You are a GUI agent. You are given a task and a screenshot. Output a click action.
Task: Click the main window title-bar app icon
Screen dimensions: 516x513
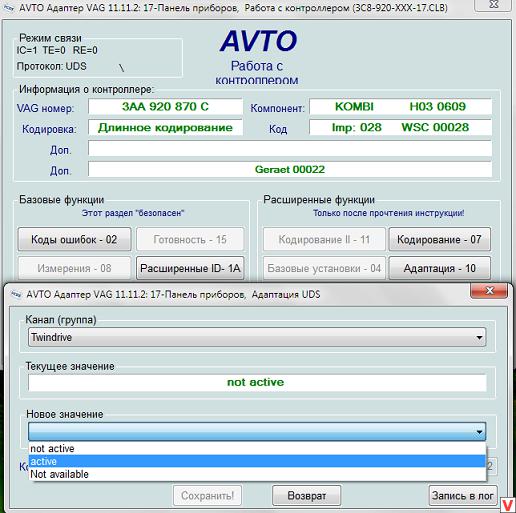pyautogui.click(x=8, y=7)
